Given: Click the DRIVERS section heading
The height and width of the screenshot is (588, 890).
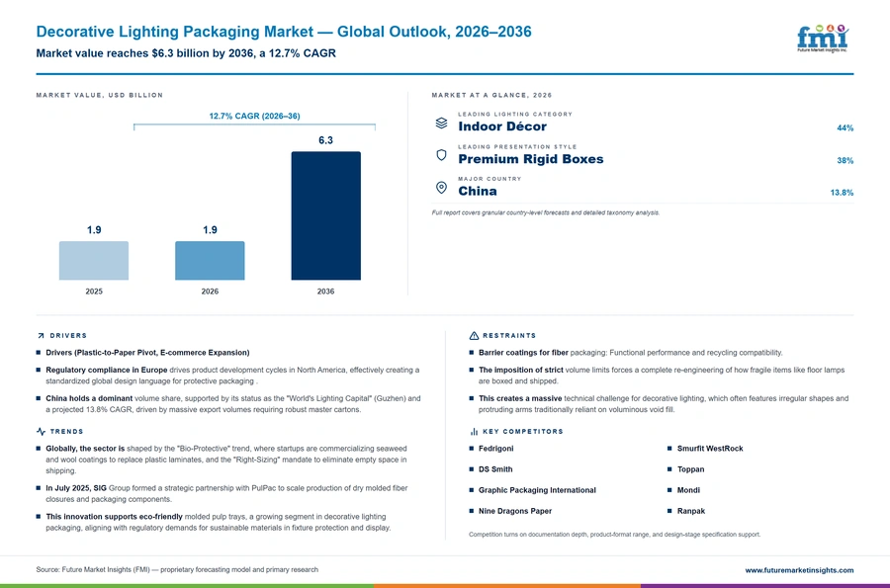Looking at the screenshot, I should (68, 336).
